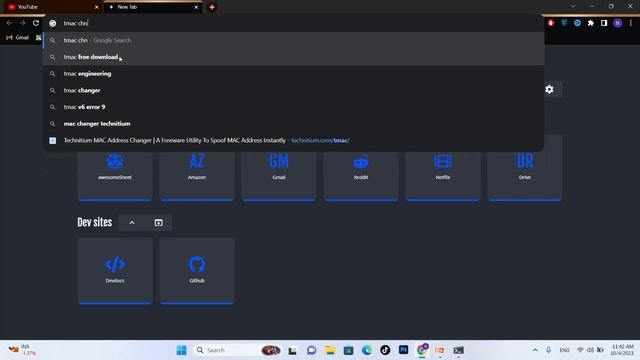Open the clock showing 11:42 AM

click(x=622, y=350)
